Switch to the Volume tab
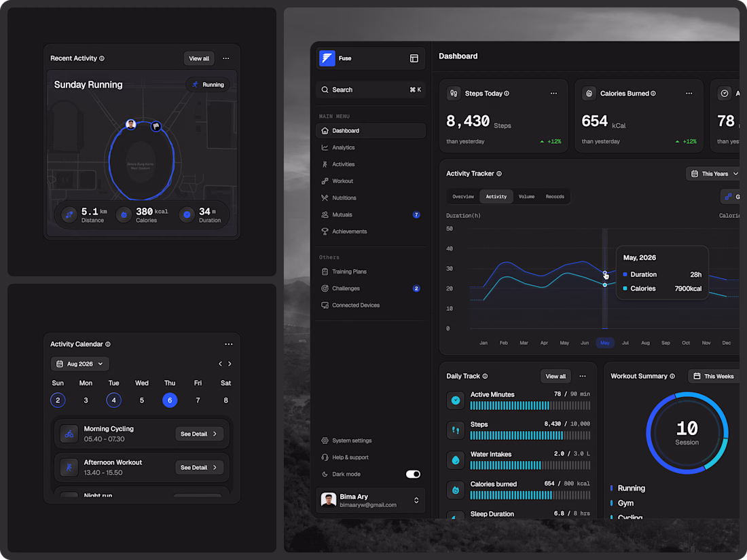Viewport: 747px width, 560px height. pos(526,197)
